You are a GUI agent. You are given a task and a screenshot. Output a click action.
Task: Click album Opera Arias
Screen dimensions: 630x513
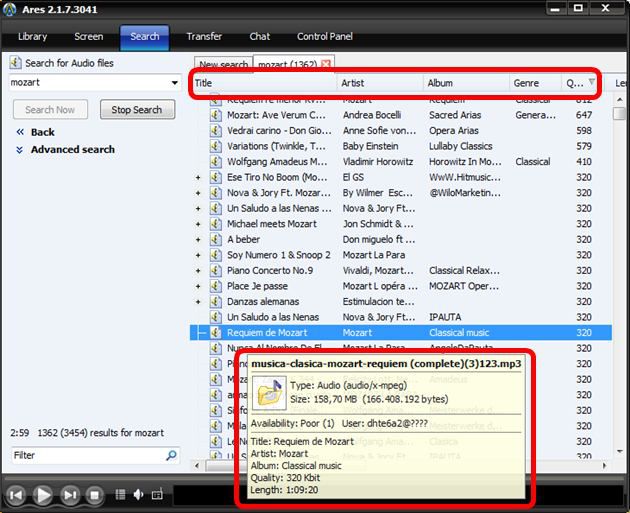click(x=454, y=131)
